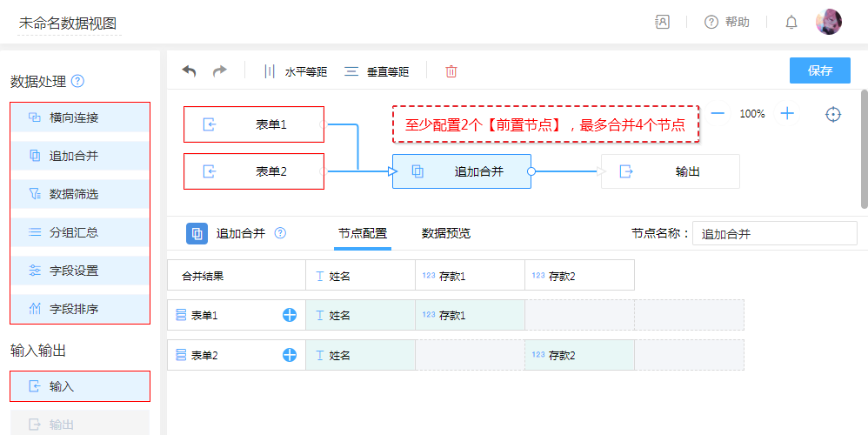Image resolution: width=868 pixels, height=435 pixels.
Task: Select the 追加合并 node on canvas
Action: [462, 171]
